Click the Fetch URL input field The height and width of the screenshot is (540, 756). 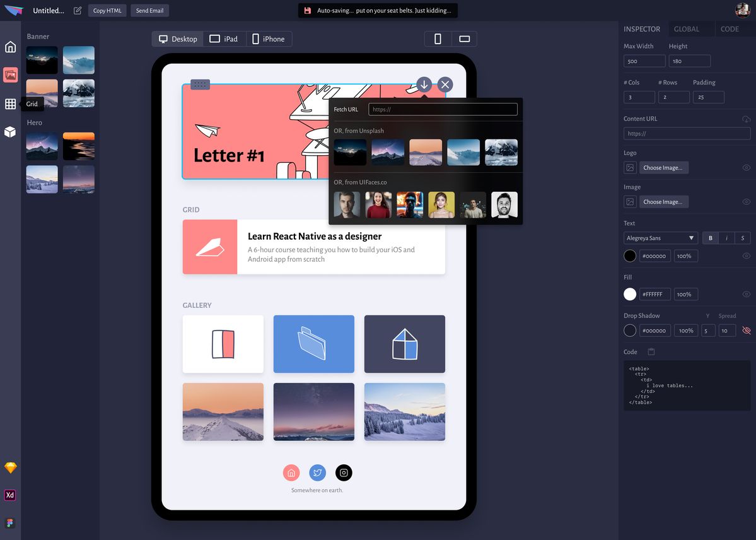(443, 109)
